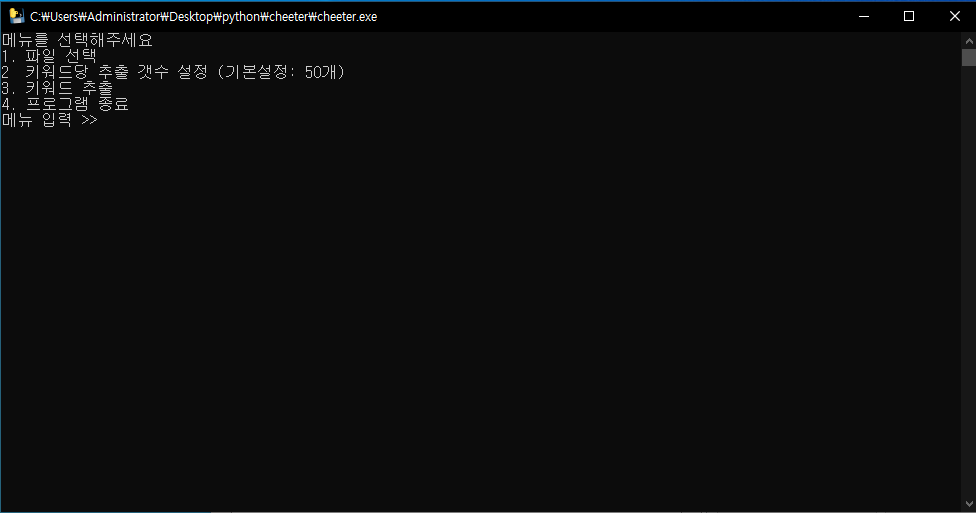This screenshot has height=513, width=976.
Task: Click the console app icon in title bar
Action: point(16,16)
